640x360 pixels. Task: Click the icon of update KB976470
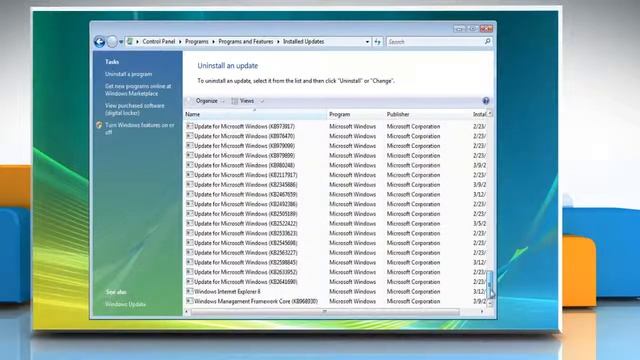point(189,136)
